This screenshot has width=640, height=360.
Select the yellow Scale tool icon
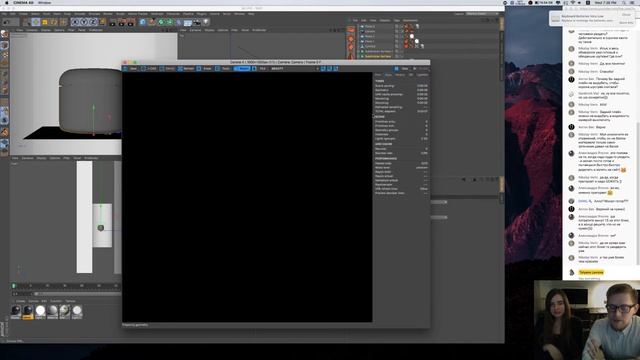[45, 22]
